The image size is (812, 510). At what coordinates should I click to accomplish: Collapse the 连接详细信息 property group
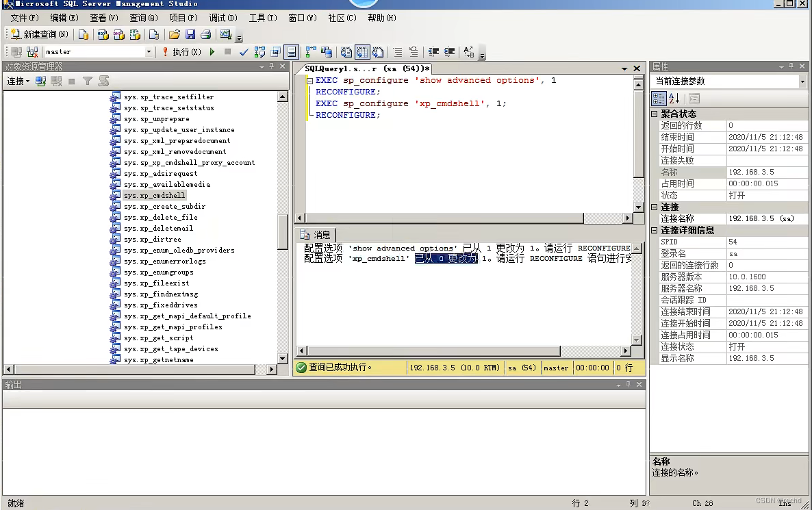click(x=654, y=231)
